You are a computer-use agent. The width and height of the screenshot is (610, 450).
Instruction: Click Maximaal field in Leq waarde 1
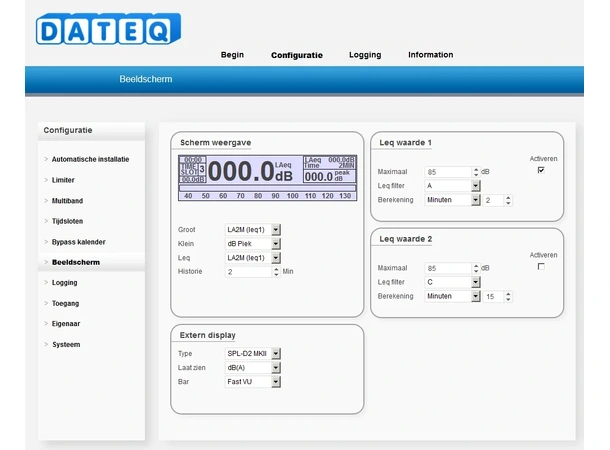(x=448, y=172)
